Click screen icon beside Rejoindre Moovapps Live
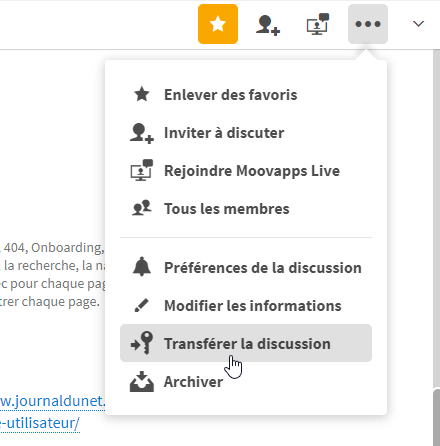This screenshot has width=440, height=446. pos(142,170)
